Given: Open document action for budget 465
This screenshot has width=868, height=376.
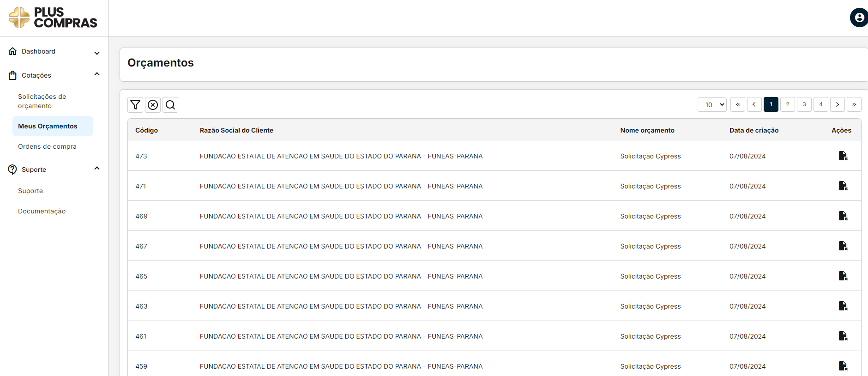Looking at the screenshot, I should coord(843,276).
